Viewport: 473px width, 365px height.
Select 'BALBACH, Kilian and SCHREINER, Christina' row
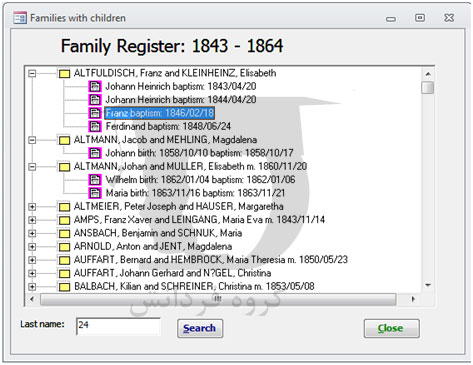tap(194, 287)
